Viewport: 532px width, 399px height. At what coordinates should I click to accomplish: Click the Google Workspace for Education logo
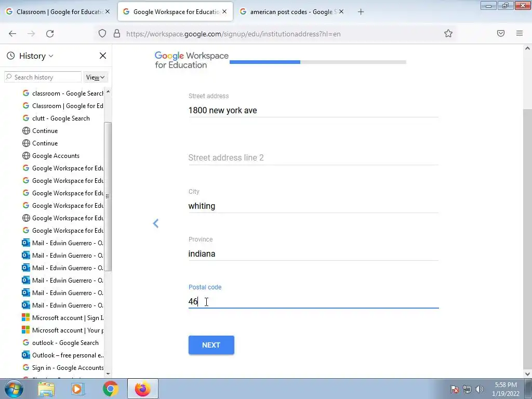[x=191, y=60]
